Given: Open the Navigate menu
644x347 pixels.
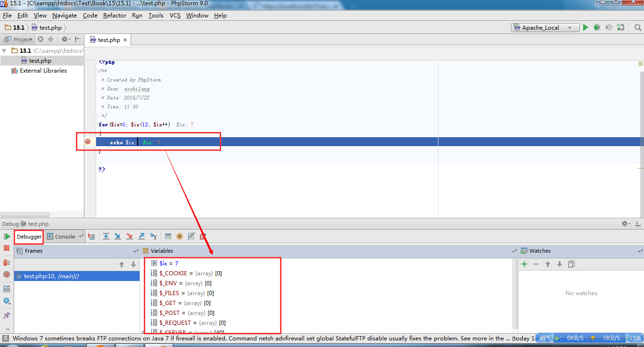Looking at the screenshot, I should (x=65, y=16).
